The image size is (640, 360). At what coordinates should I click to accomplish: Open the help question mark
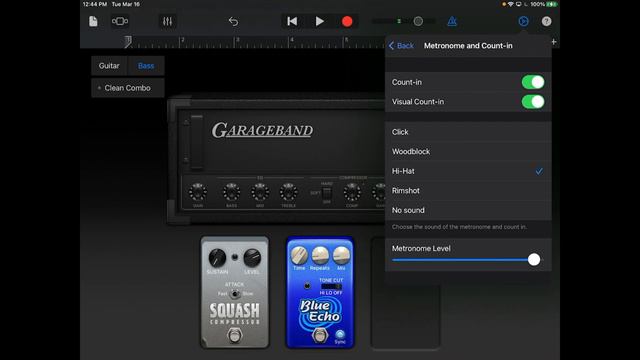click(546, 21)
